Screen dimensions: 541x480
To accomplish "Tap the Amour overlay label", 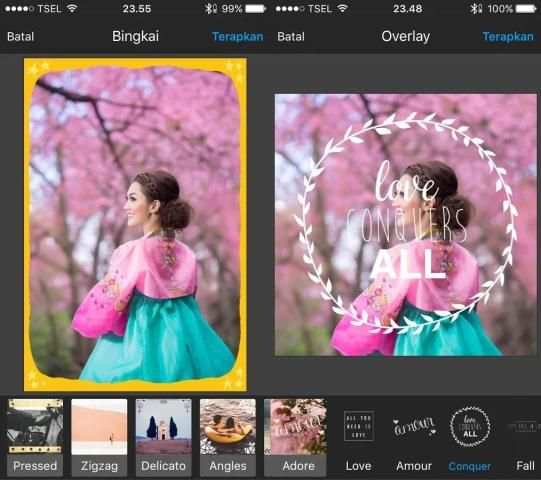I will click(x=414, y=466).
